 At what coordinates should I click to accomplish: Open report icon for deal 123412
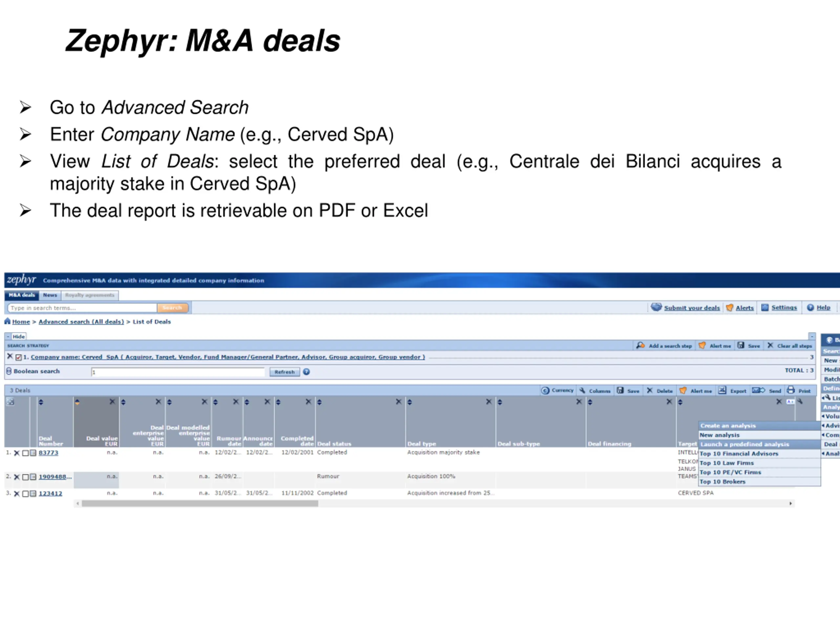[x=33, y=494]
